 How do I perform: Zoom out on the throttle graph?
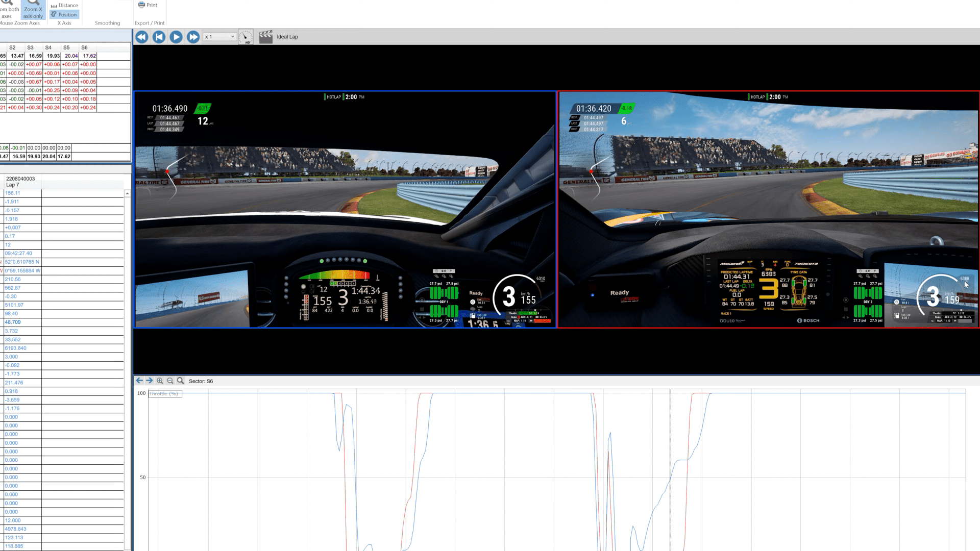click(x=170, y=381)
